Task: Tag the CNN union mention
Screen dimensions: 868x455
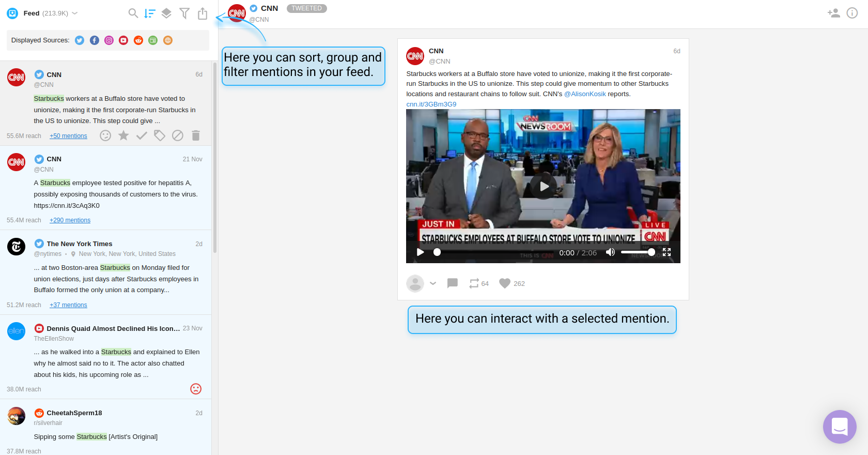Action: pos(160,135)
